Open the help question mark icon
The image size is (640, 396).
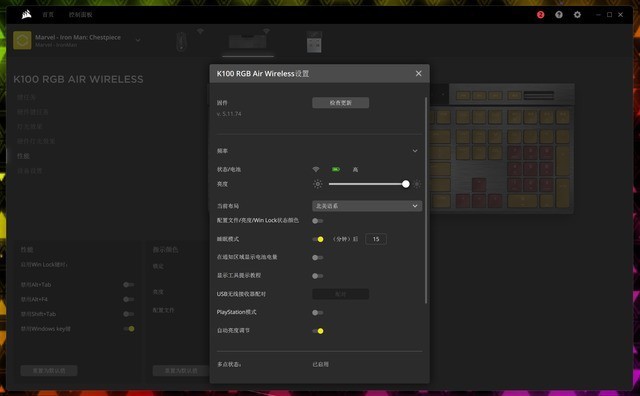point(559,15)
